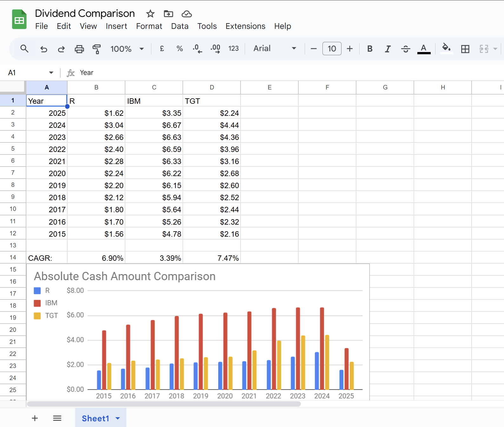Increase font size with plus
Image resolution: width=504 pixels, height=427 pixels.
(350, 49)
